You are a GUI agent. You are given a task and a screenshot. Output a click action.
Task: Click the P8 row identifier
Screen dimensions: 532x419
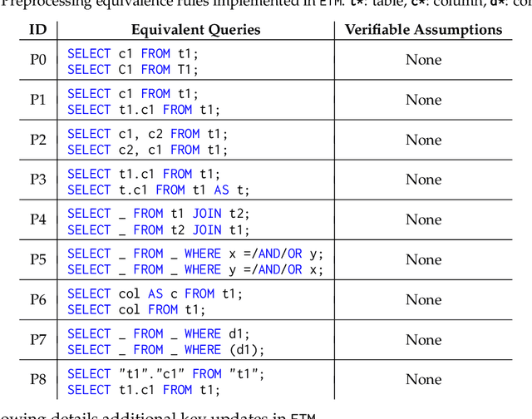pos(38,379)
